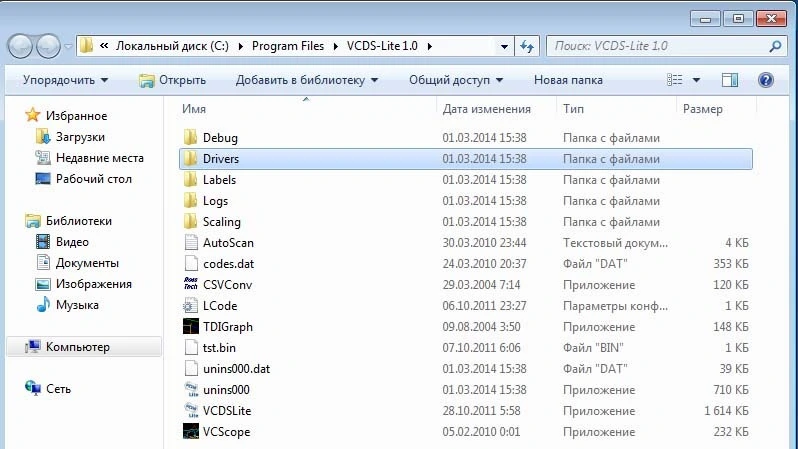798x449 pixels.
Task: Select the unins000.dat file icon
Action: 191,368
